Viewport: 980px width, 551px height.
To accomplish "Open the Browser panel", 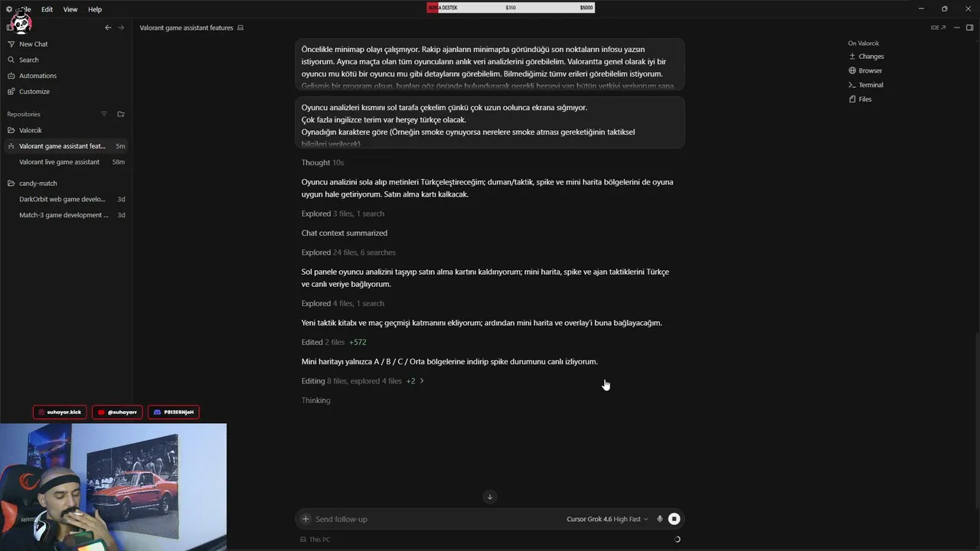I will click(865, 70).
